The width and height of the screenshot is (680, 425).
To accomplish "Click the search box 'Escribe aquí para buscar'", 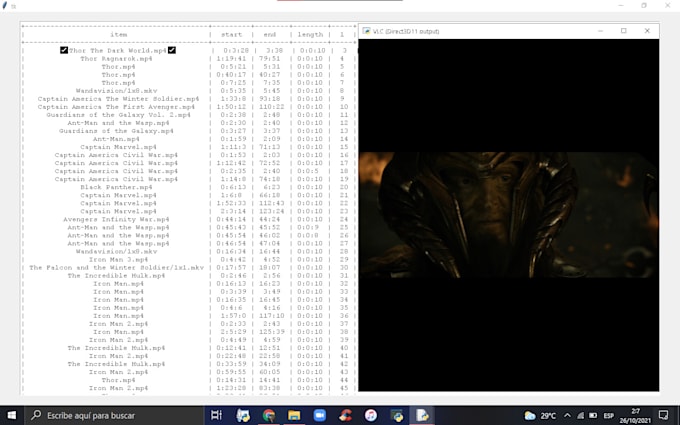I will (x=114, y=415).
